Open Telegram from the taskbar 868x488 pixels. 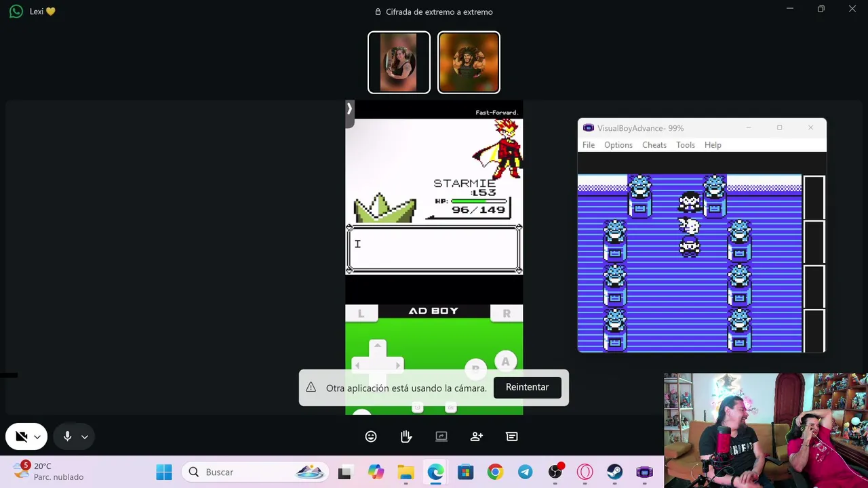pos(525,472)
